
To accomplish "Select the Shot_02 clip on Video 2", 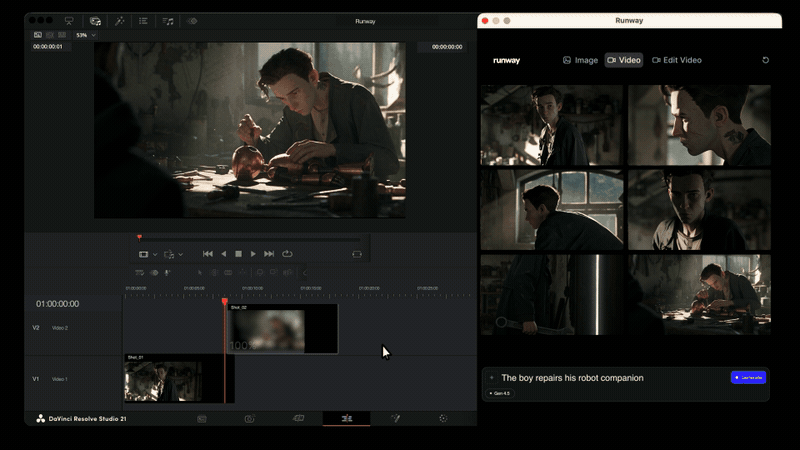I will point(283,329).
